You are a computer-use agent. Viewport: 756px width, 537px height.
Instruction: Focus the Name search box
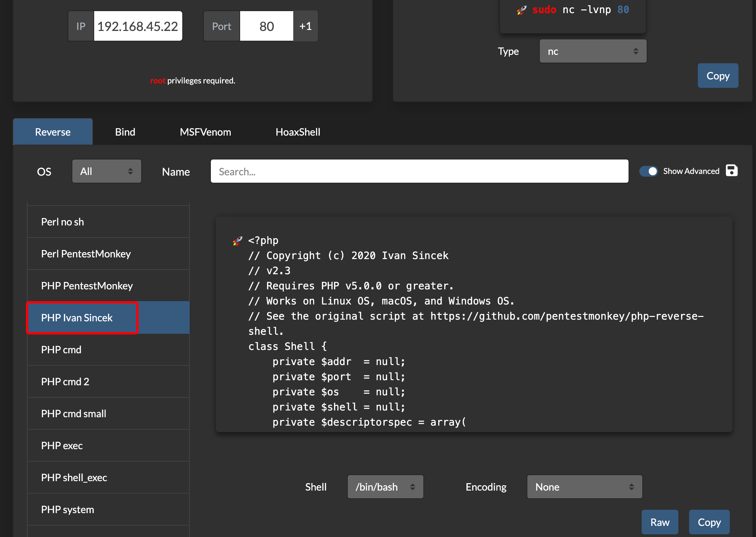[419, 172]
